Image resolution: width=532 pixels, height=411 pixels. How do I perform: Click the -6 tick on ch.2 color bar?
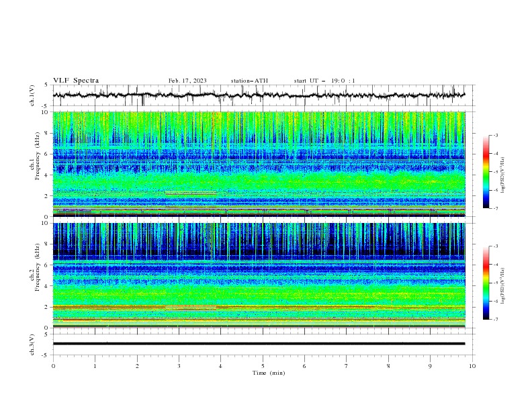pos(496,301)
